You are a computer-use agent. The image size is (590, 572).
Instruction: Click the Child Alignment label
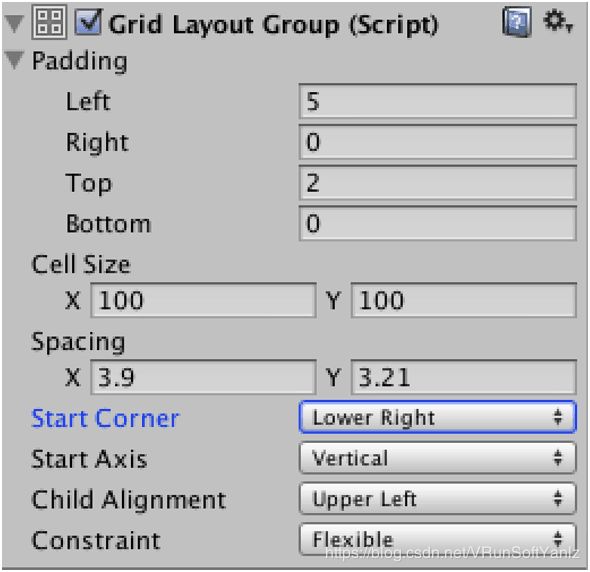(129, 500)
